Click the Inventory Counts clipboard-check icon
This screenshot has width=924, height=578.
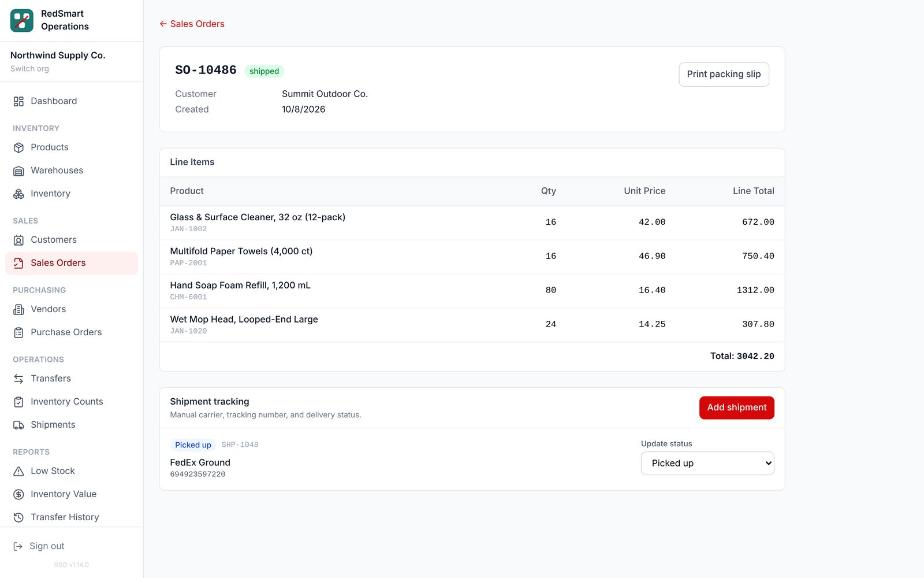click(x=18, y=402)
